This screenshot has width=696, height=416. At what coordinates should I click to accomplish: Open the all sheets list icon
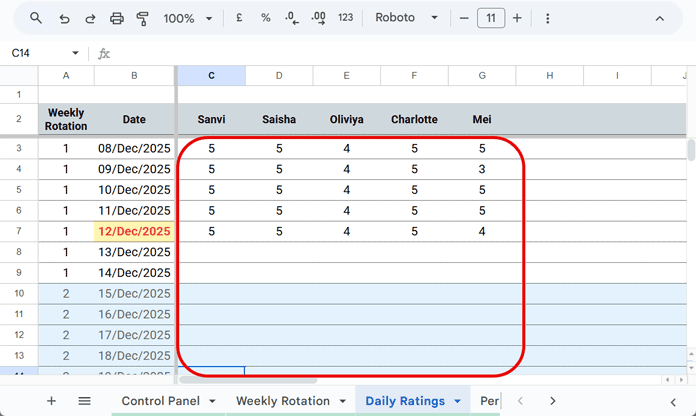pos(84,401)
